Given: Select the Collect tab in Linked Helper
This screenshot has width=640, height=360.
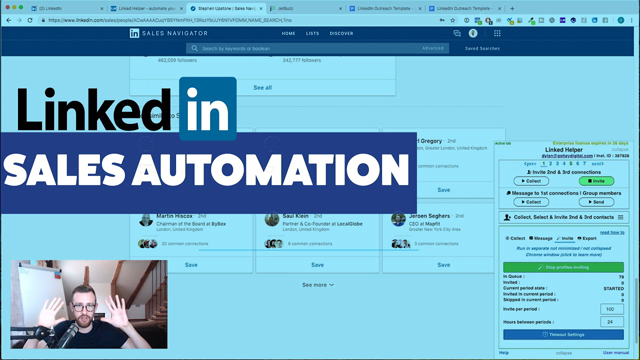Looking at the screenshot, I should [x=515, y=238].
